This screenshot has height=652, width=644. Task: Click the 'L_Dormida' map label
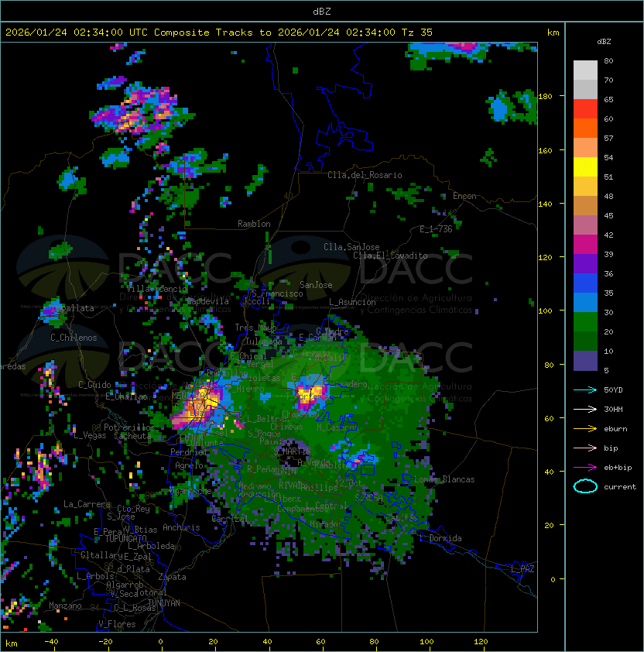[x=440, y=538]
